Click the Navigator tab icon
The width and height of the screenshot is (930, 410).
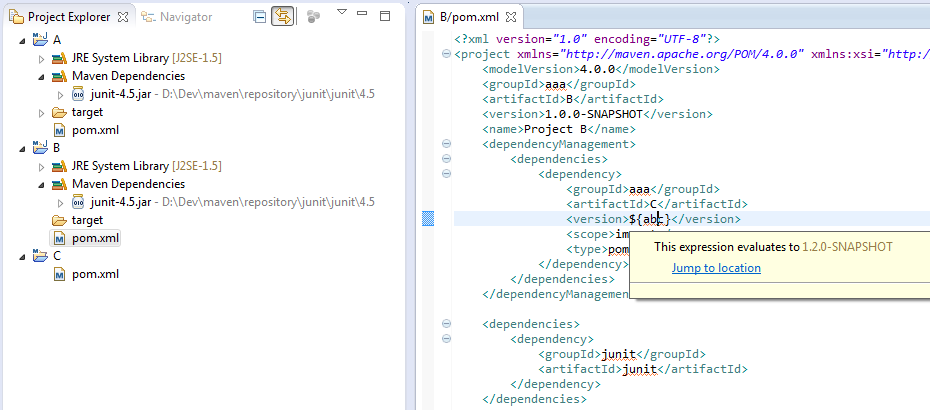(149, 17)
